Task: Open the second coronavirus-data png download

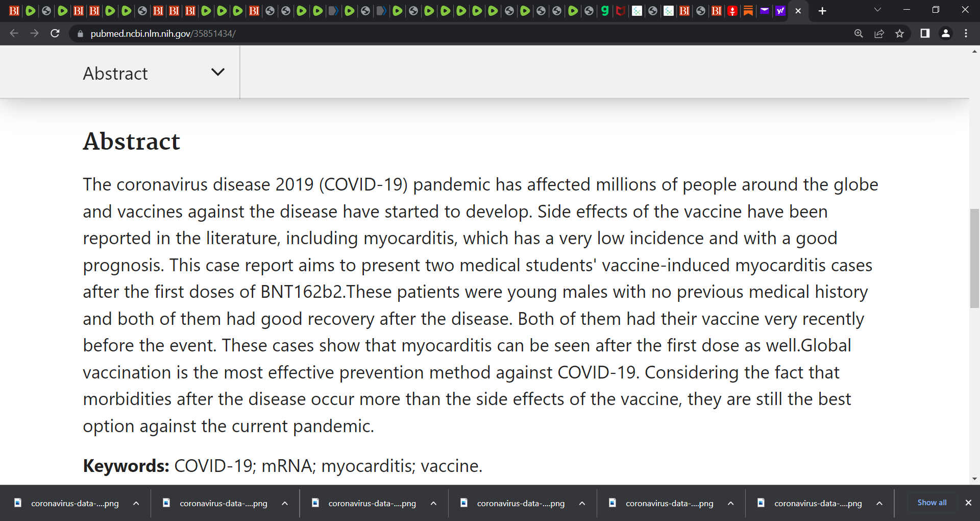Action: (x=216, y=503)
